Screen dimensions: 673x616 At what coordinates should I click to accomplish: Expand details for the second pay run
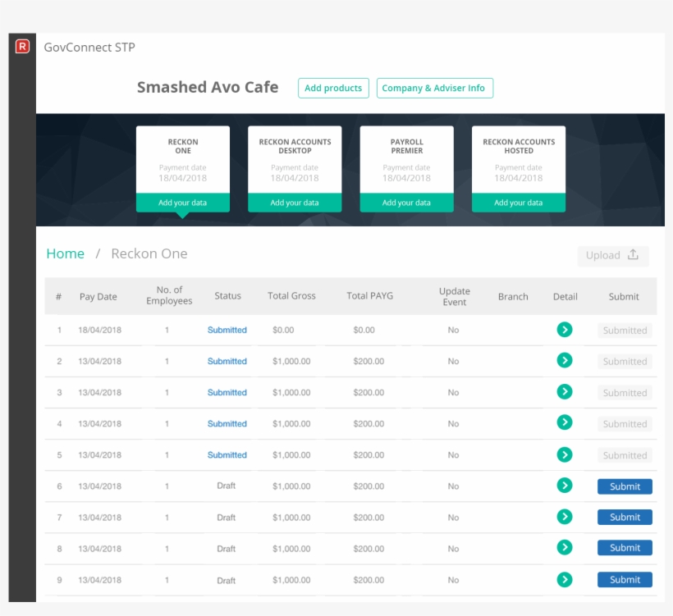(565, 361)
